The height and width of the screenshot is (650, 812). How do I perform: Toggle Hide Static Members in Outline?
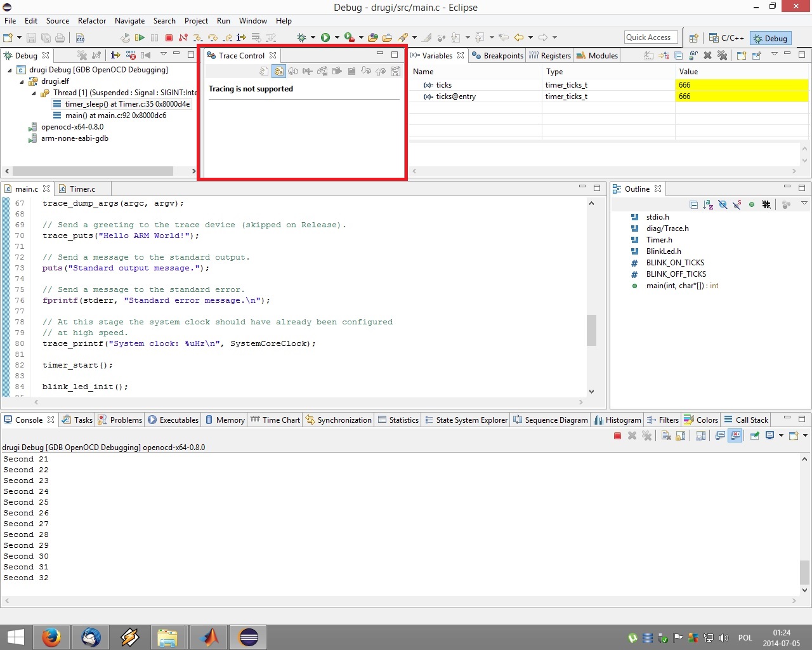[737, 205]
